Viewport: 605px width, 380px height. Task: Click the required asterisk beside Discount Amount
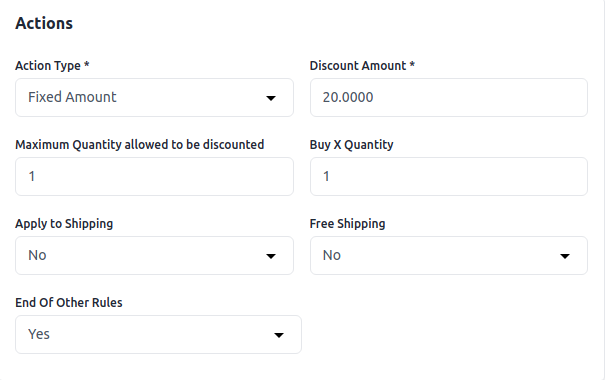[x=412, y=64]
